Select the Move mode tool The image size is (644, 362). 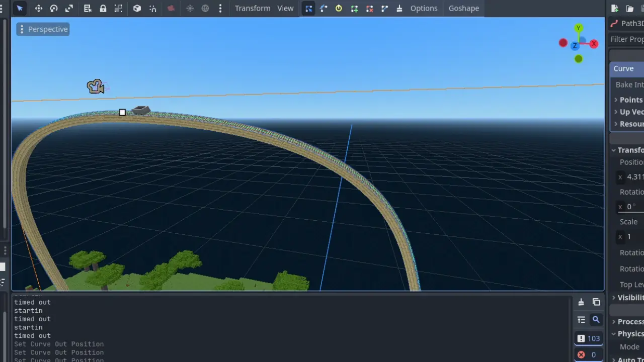[x=38, y=9]
